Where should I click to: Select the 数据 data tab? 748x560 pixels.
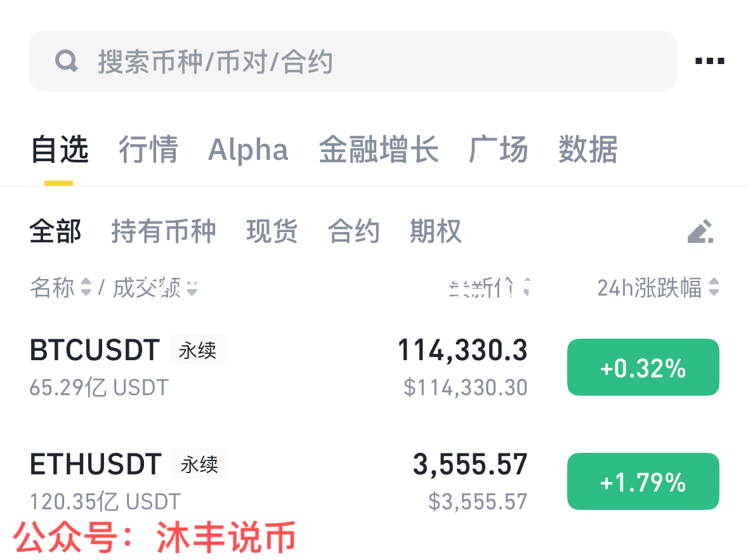point(588,150)
